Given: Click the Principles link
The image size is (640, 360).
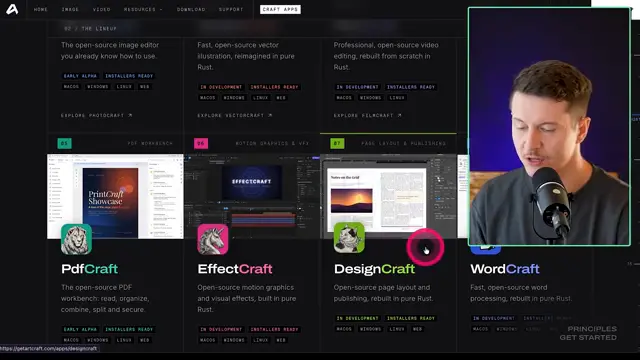Looking at the screenshot, I should point(592,329).
